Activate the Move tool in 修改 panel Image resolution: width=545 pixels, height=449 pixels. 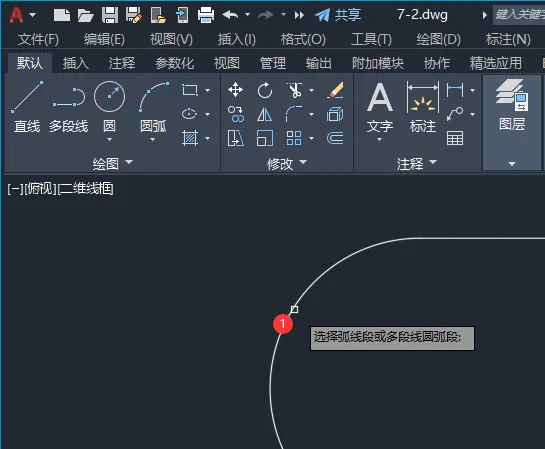pyautogui.click(x=235, y=90)
